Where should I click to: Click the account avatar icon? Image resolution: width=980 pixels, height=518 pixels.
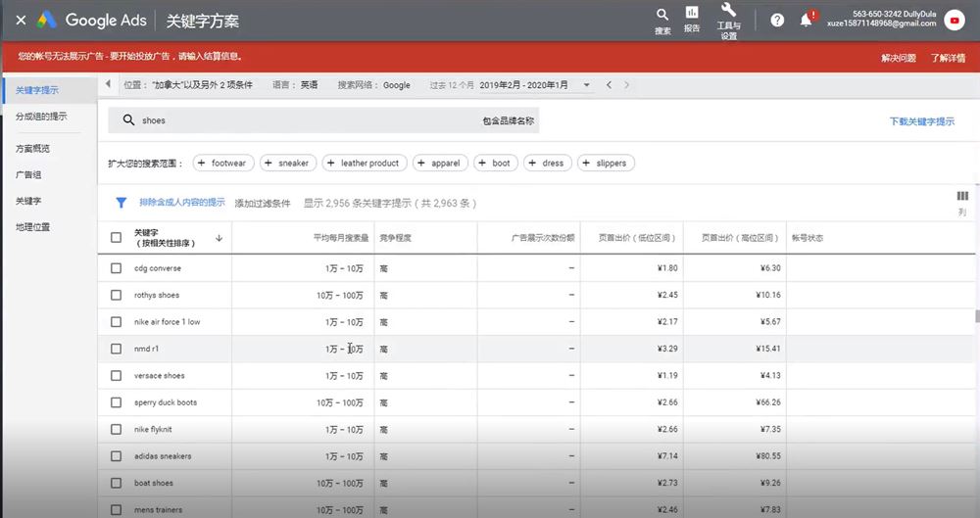[x=954, y=20]
